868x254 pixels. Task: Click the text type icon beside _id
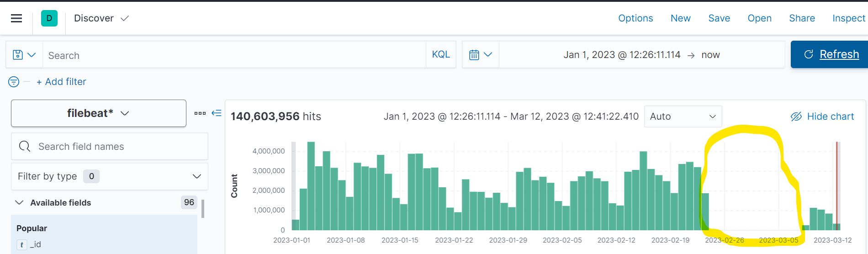tap(22, 245)
